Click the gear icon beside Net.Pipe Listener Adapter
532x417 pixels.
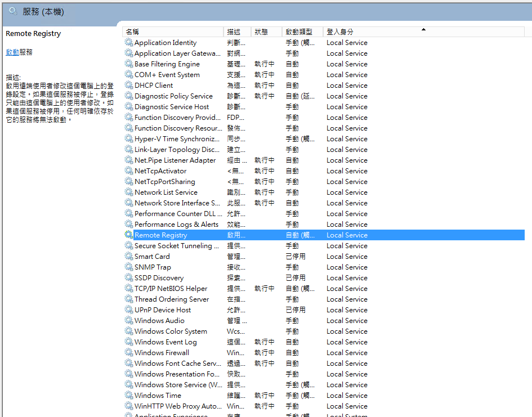(128, 160)
